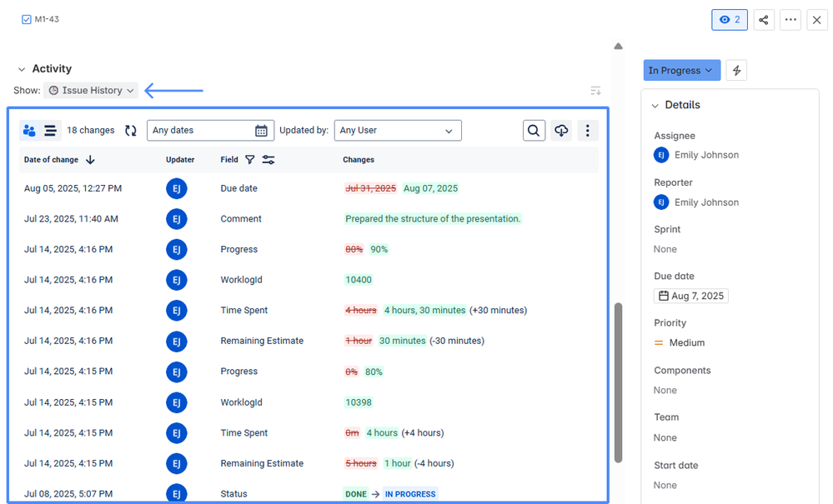Image resolution: width=833 pixels, height=504 pixels.
Task: Open the calendar date picker icon
Action: [261, 131]
